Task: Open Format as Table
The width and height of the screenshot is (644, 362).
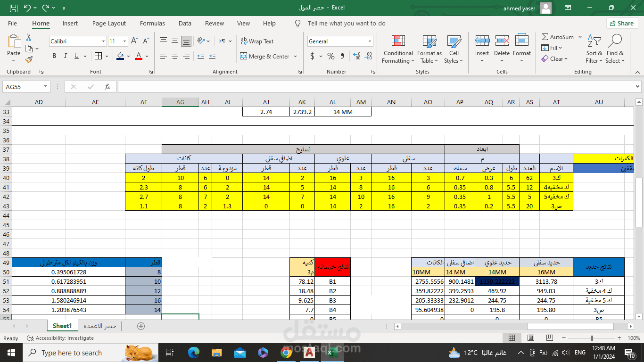Action: pyautogui.click(x=429, y=49)
